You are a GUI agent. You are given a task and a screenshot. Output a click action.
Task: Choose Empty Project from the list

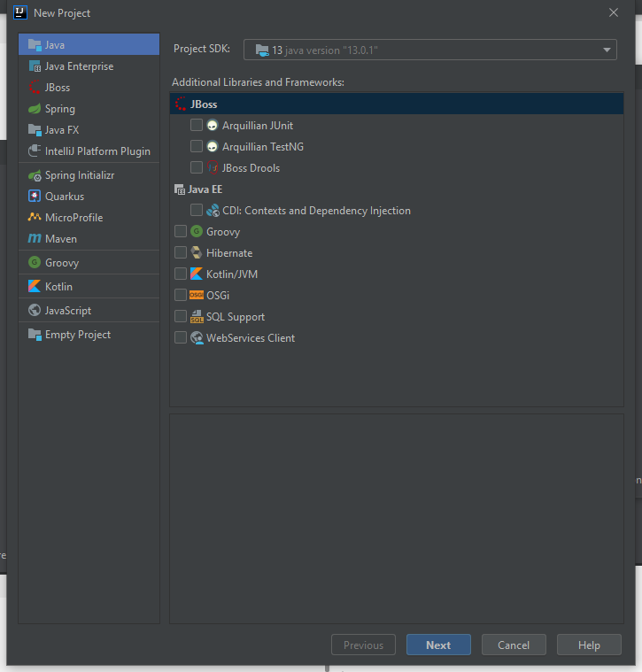(x=78, y=335)
